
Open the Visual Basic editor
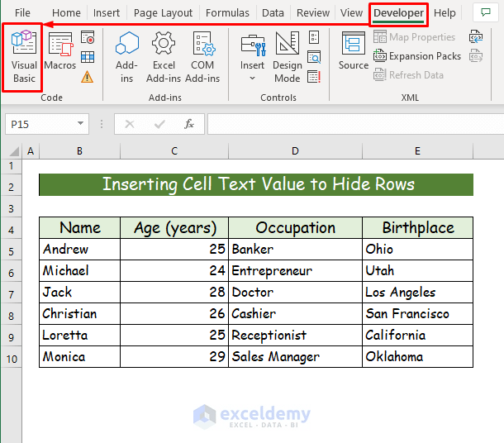click(x=24, y=57)
